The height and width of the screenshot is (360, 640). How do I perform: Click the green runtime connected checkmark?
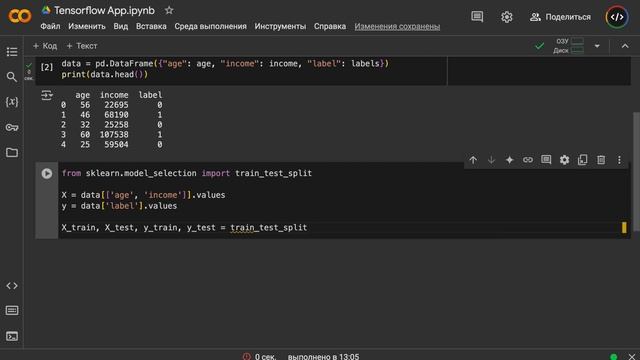[540, 46]
